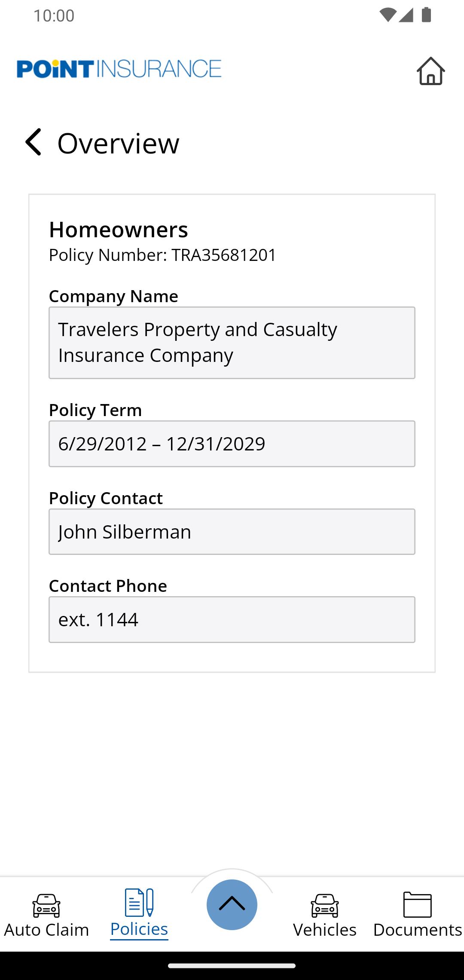The height and width of the screenshot is (980, 464).
Task: Open the Auto Claim car icon
Action: [x=46, y=905]
